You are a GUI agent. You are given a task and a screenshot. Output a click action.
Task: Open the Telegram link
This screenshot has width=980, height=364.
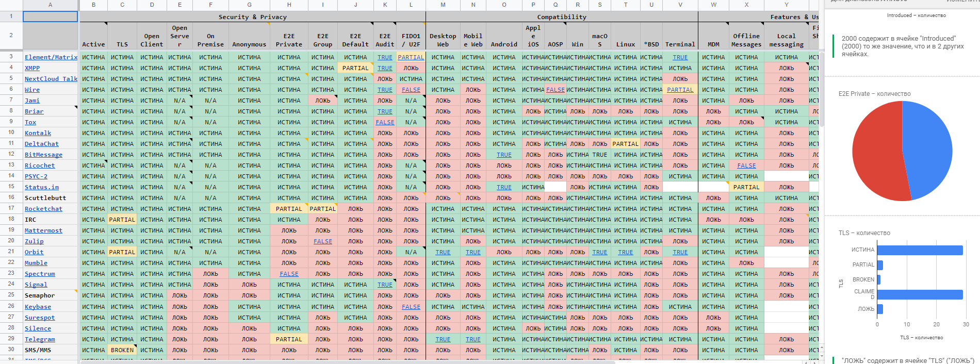click(x=40, y=339)
